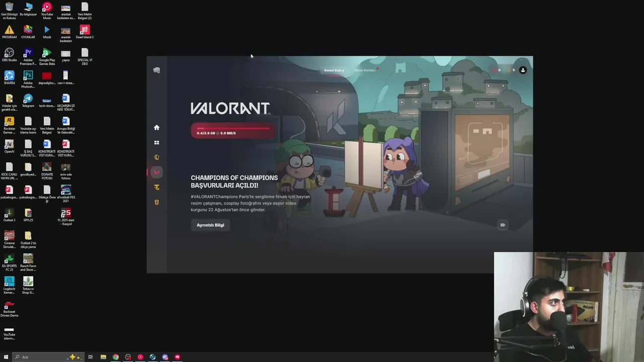
Task: Select Ranch Farm and Store shortcut
Action: 28,263
